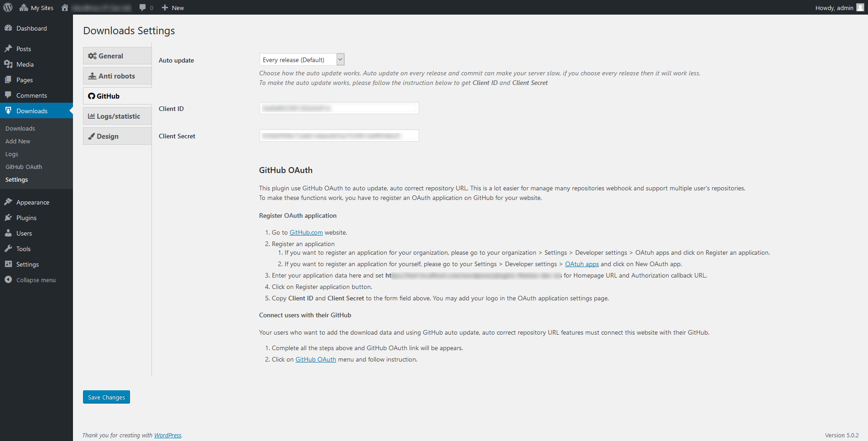Click the Tools wrench icon
This screenshot has width=868, height=441.
(x=8, y=248)
